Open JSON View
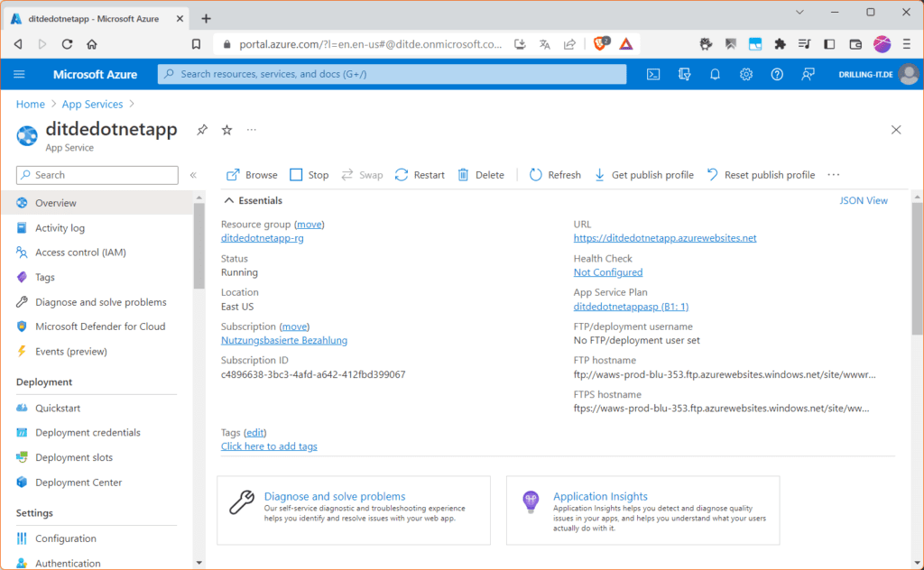The height and width of the screenshot is (570, 924). click(864, 201)
